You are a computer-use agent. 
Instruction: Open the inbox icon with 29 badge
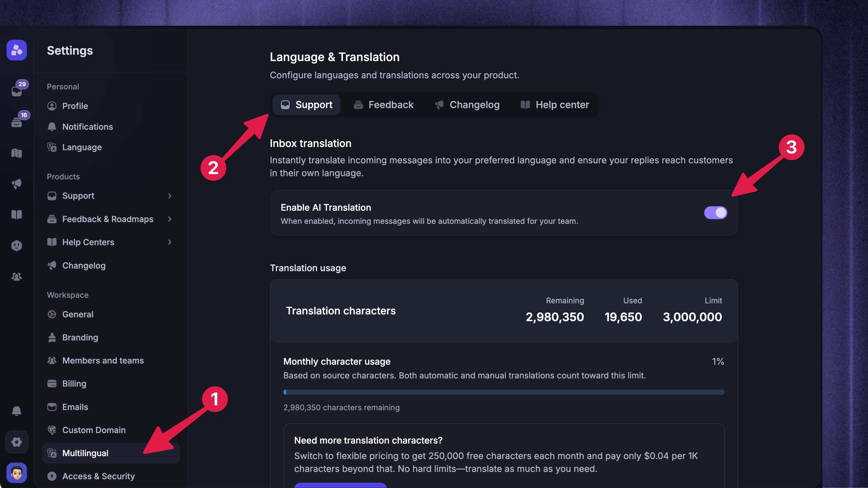[16, 90]
